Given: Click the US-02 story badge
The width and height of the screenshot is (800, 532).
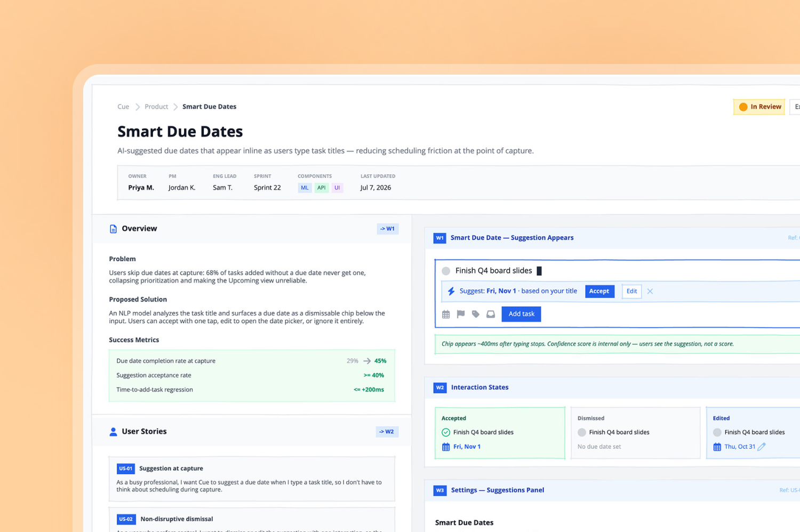Looking at the screenshot, I should 126,519.
